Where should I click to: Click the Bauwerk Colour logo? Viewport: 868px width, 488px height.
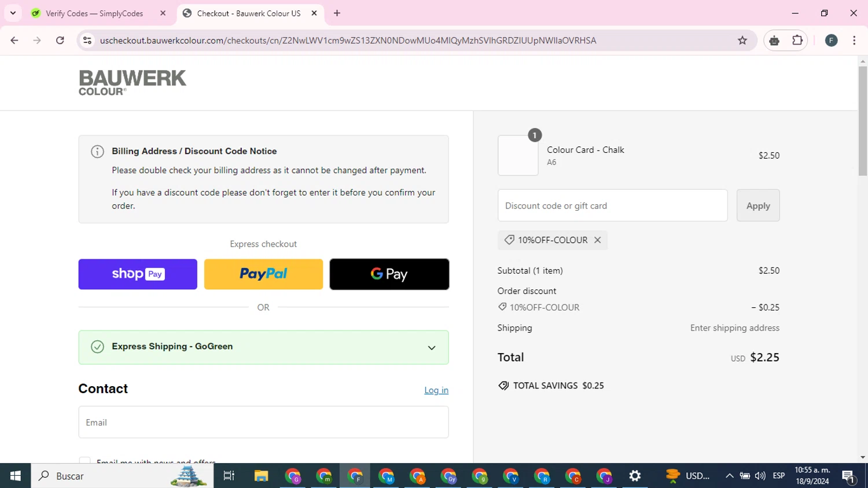point(133,83)
